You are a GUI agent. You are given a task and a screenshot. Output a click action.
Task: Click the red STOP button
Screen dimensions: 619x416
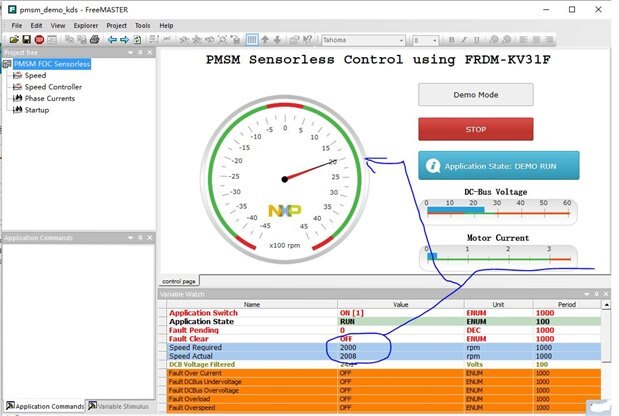476,129
